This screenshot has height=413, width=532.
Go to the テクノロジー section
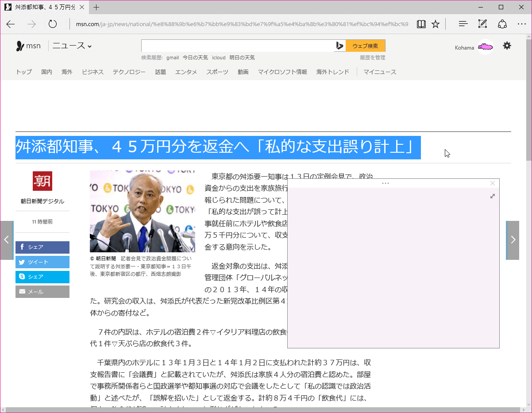point(129,72)
